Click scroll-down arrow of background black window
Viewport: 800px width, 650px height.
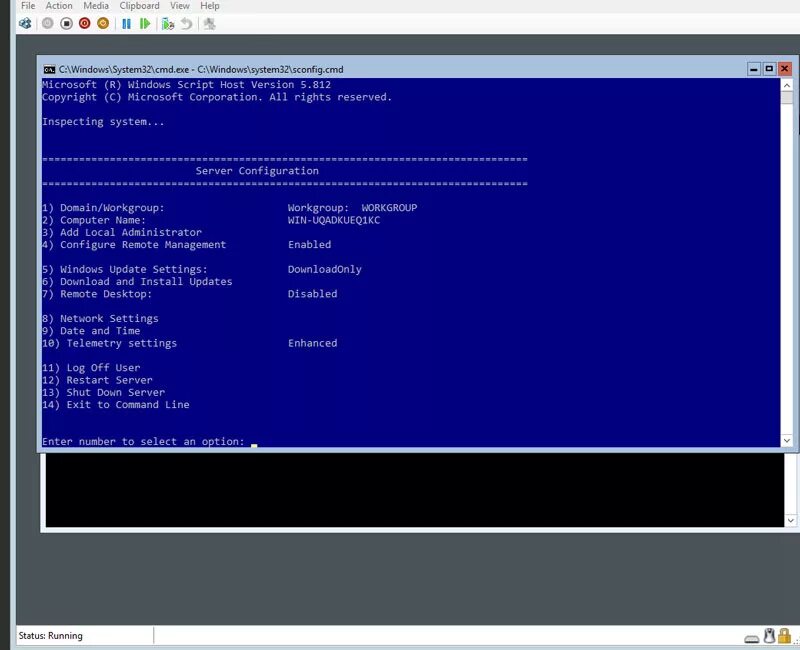point(790,520)
